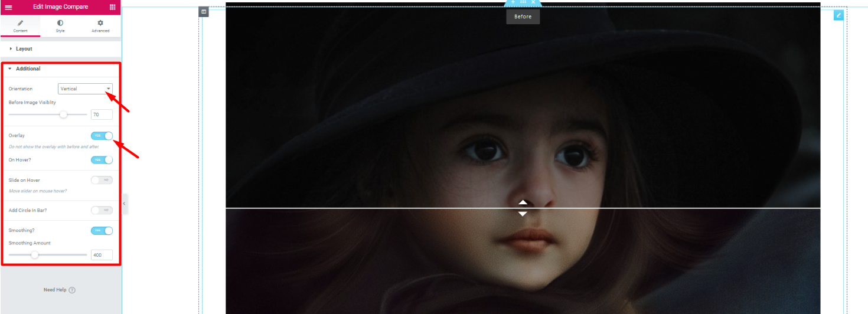Open the widgets grid icon in header
868x314 pixels.
(x=112, y=7)
